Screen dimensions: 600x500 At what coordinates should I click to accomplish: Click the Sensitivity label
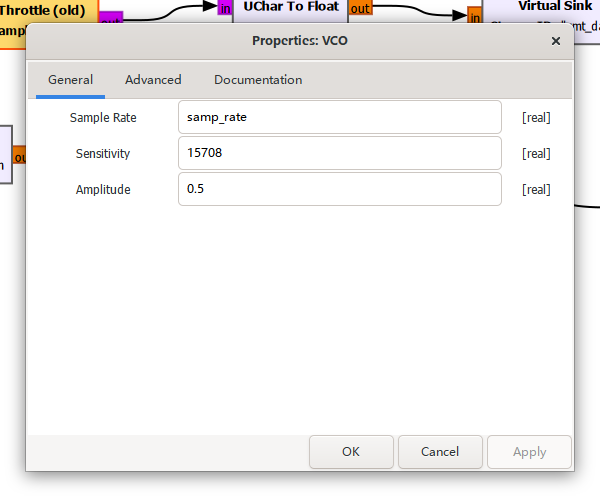[103, 153]
